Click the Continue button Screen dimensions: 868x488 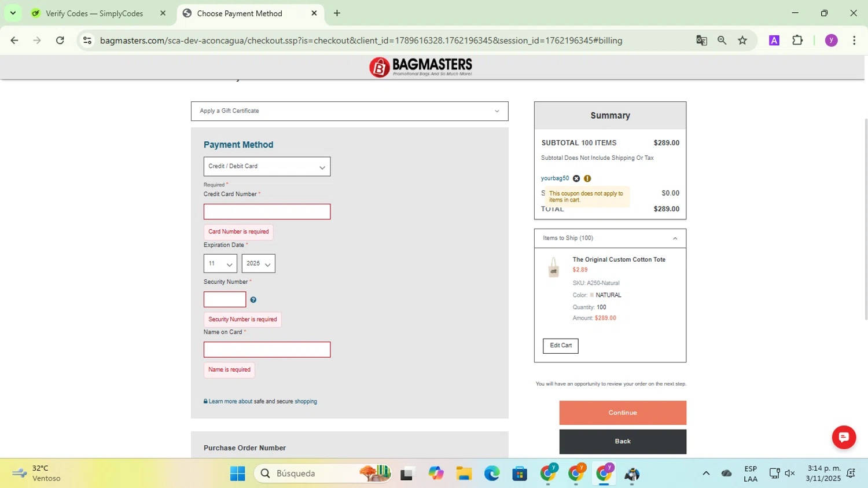pyautogui.click(x=623, y=413)
